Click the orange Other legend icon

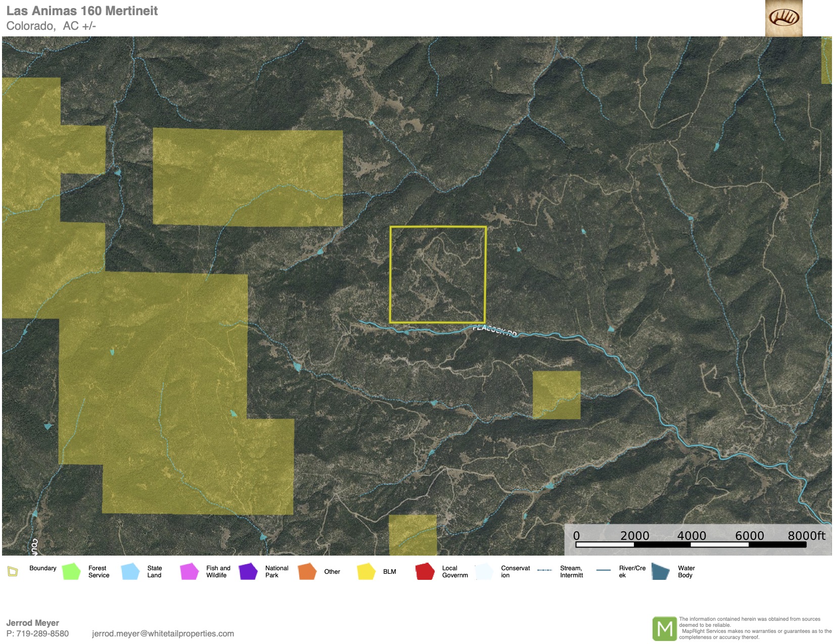(x=307, y=571)
